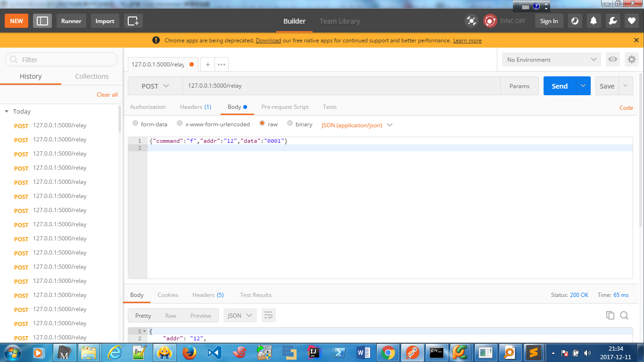
Task: Open the History sidebar tab
Action: pyautogui.click(x=31, y=76)
